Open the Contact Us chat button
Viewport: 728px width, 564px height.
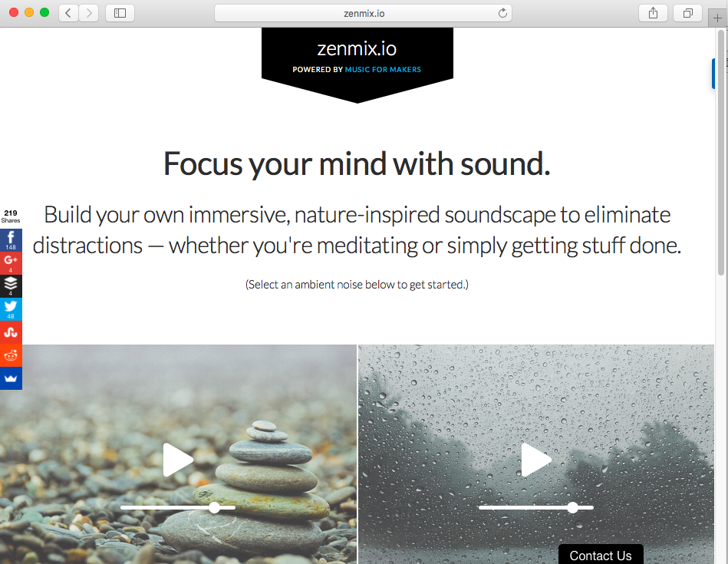601,555
